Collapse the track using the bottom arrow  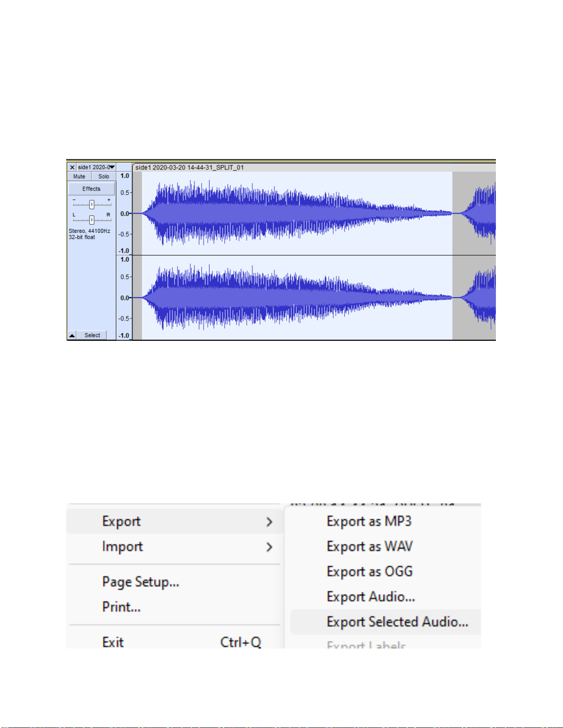point(72,335)
